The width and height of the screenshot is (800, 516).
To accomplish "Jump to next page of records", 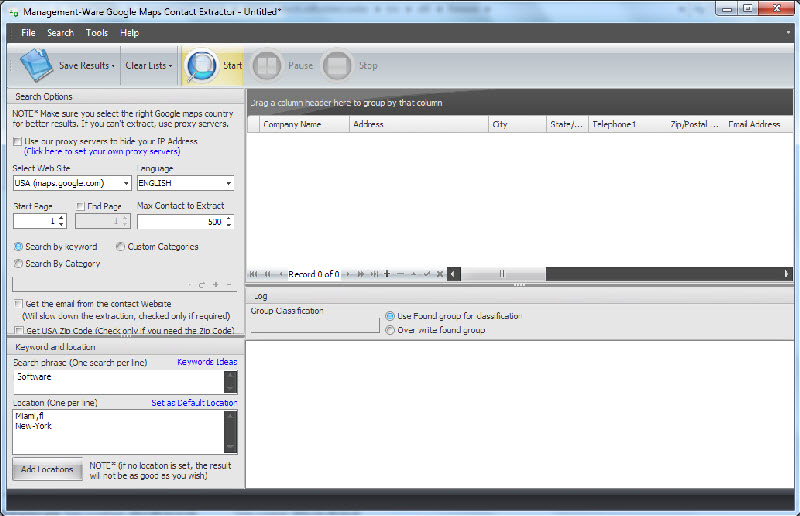I will pos(361,274).
